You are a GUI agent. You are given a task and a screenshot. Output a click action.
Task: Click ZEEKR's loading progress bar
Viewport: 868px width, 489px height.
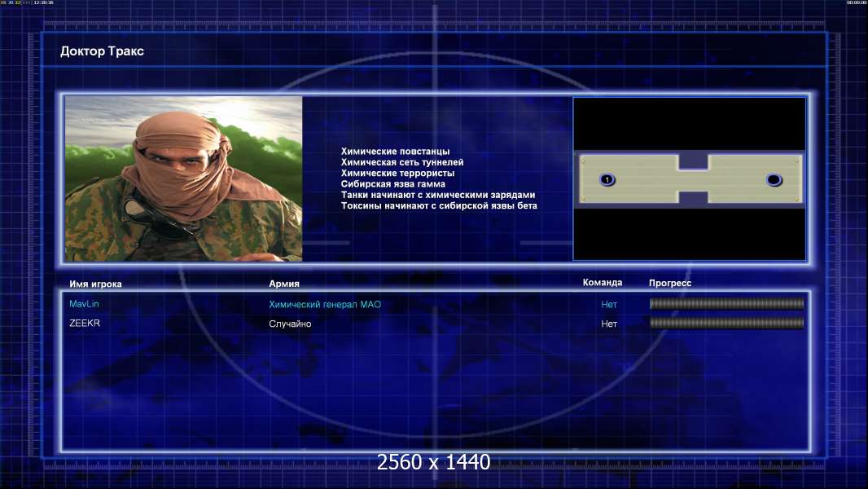pyautogui.click(x=726, y=323)
